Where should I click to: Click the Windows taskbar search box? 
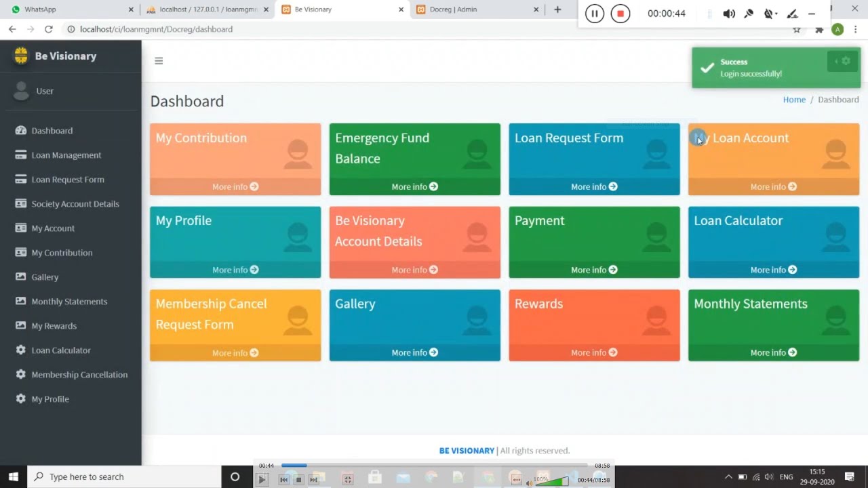[x=124, y=476]
